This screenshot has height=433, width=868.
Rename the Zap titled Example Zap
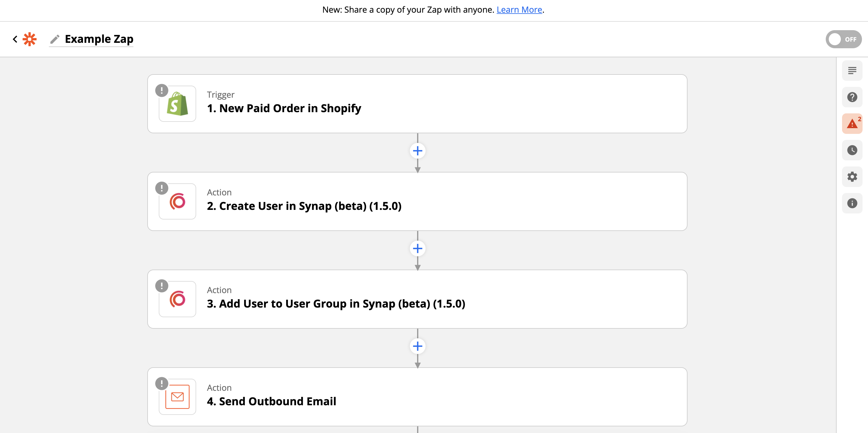pos(99,39)
